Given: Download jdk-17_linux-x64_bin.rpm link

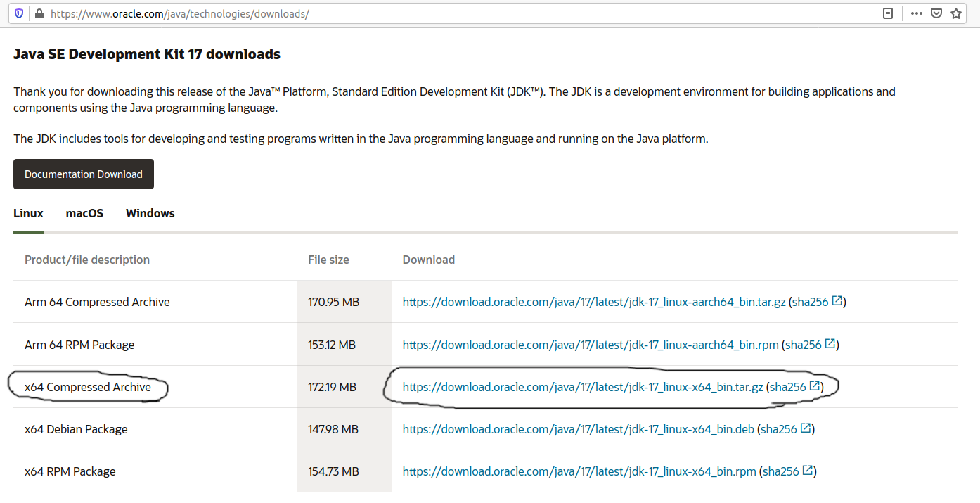Looking at the screenshot, I should [x=579, y=471].
